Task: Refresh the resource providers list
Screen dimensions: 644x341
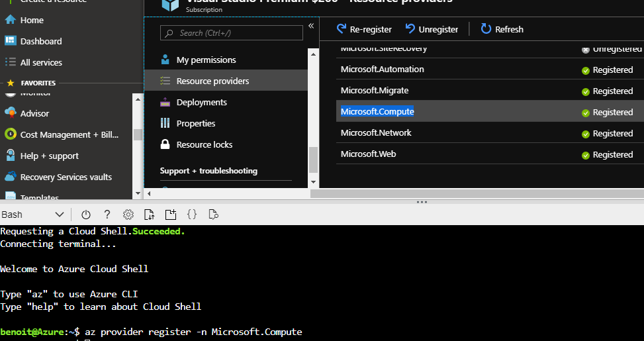Action: click(502, 29)
